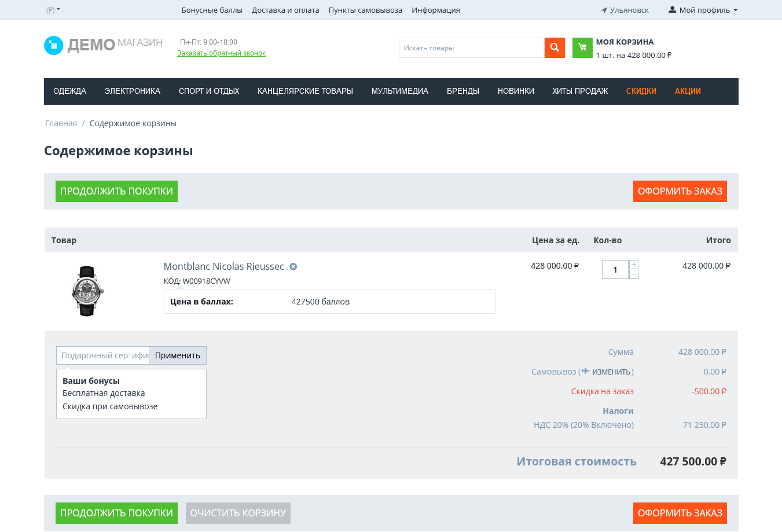Click the Demo Magazin logo
782x532 pixels.
(x=103, y=45)
